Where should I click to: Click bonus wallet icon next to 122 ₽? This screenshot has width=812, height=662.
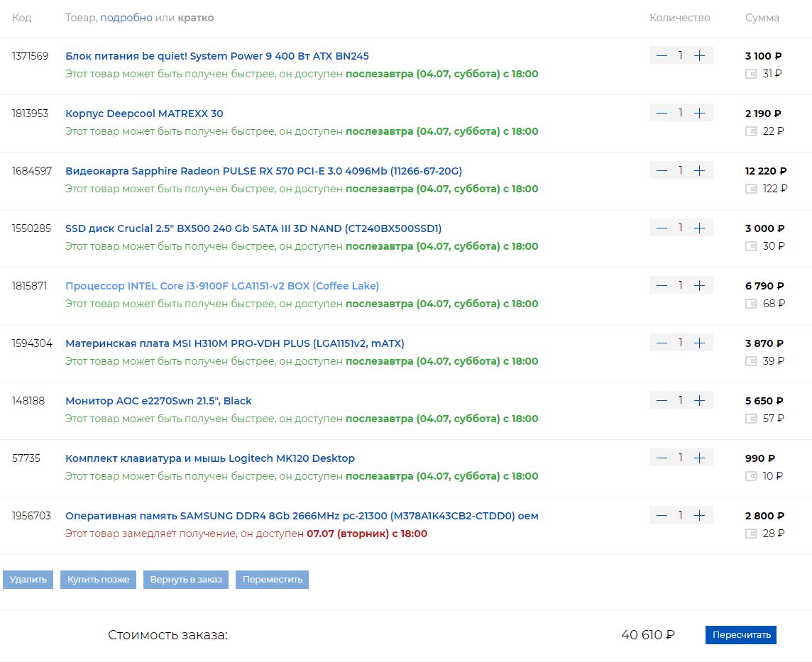751,189
